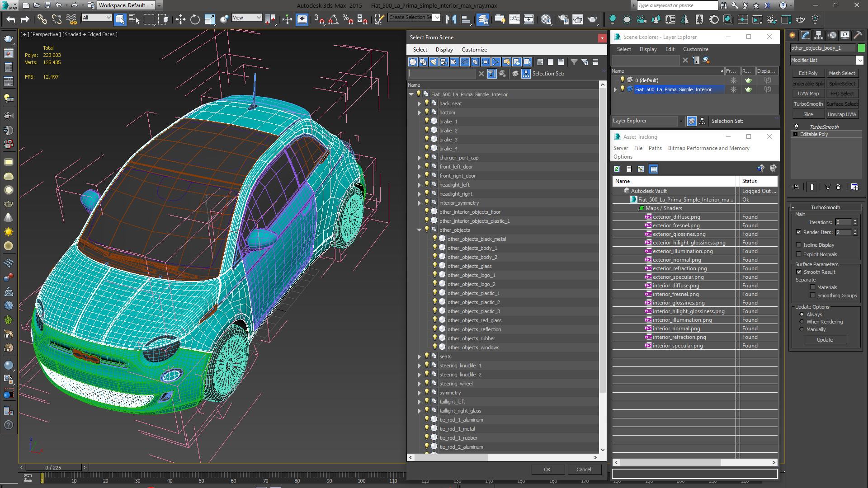Screen dimensions: 868x488
Task: Open Customize menu in Select From Scene
Action: pos(474,50)
